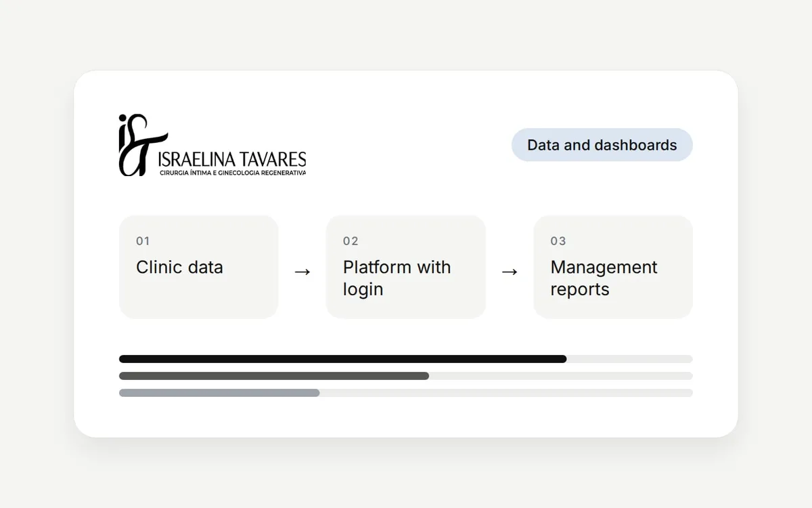
Task: Click the "02" step number
Action: [x=351, y=241]
